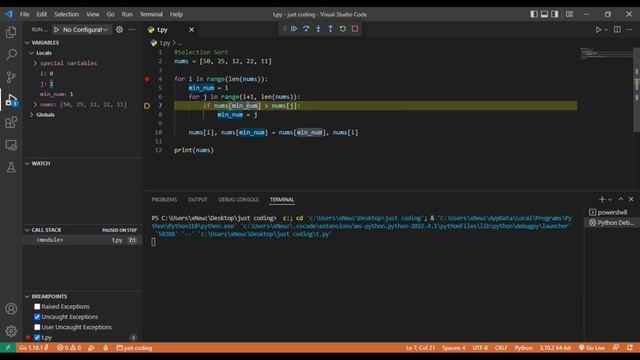Split the editor to the right
Viewport: 640px width, 360px height.
click(617, 29)
